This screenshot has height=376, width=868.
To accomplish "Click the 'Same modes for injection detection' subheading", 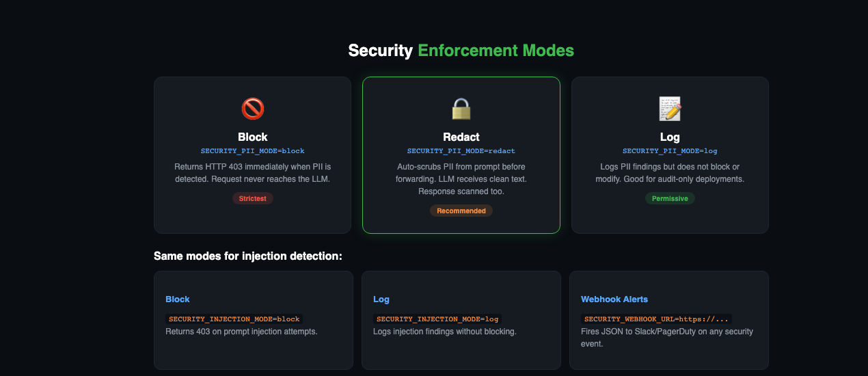I will coord(248,256).
